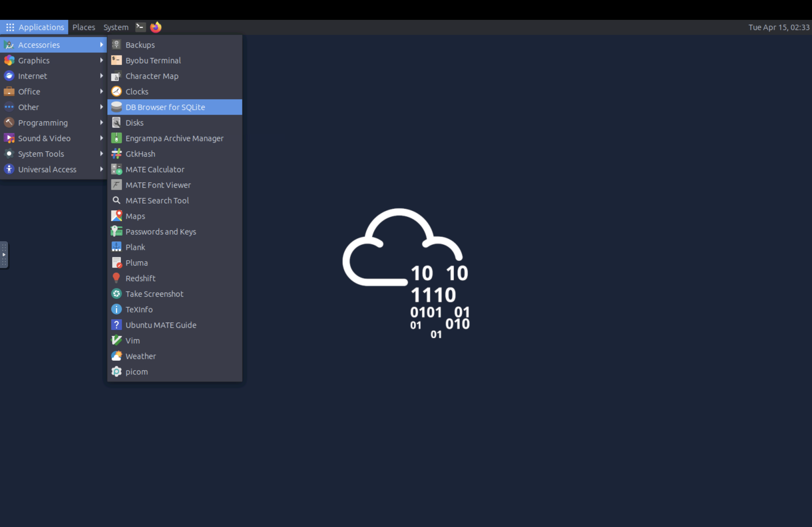Click the Other category dots icon

click(9, 107)
